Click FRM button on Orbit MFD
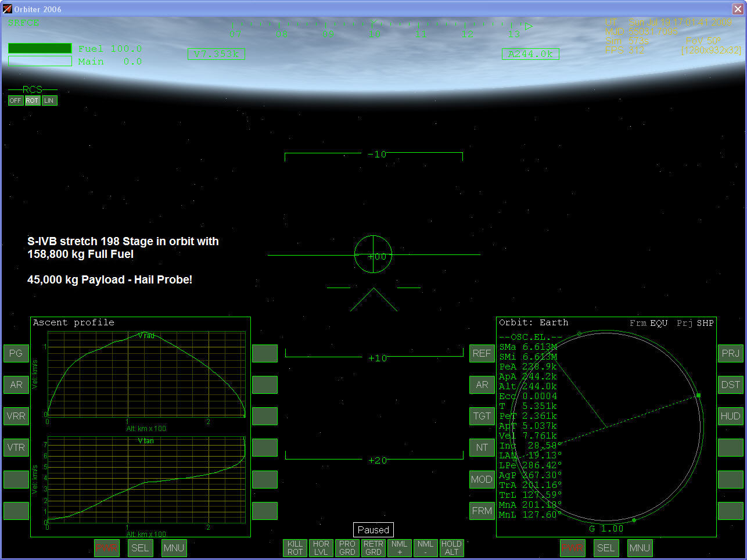 482,511
